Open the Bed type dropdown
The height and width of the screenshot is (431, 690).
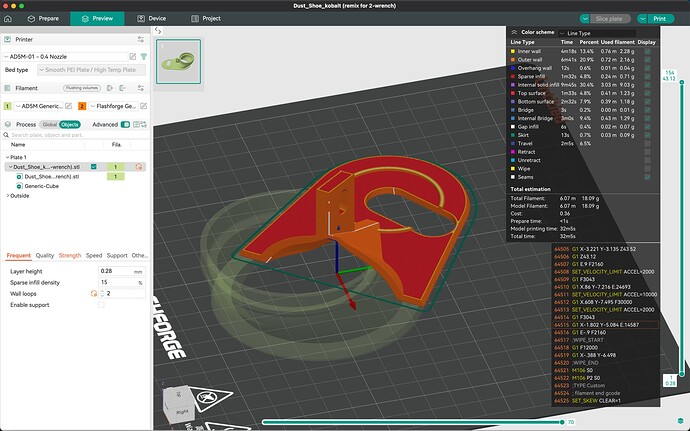click(90, 70)
